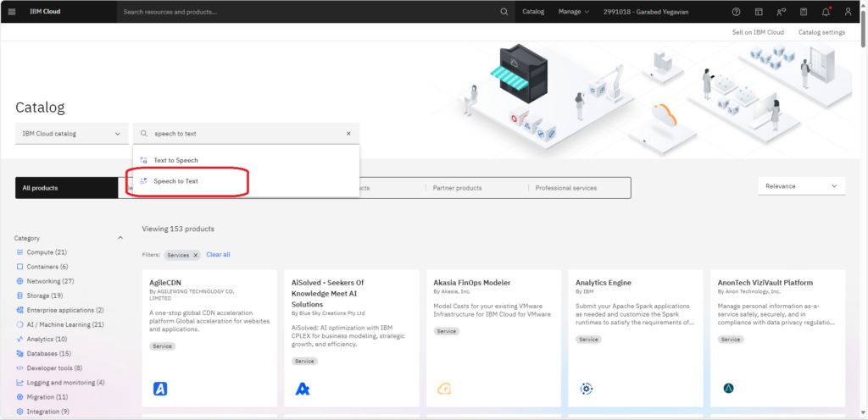868x420 pixels.
Task: Collapse the Category filter section
Action: point(120,238)
